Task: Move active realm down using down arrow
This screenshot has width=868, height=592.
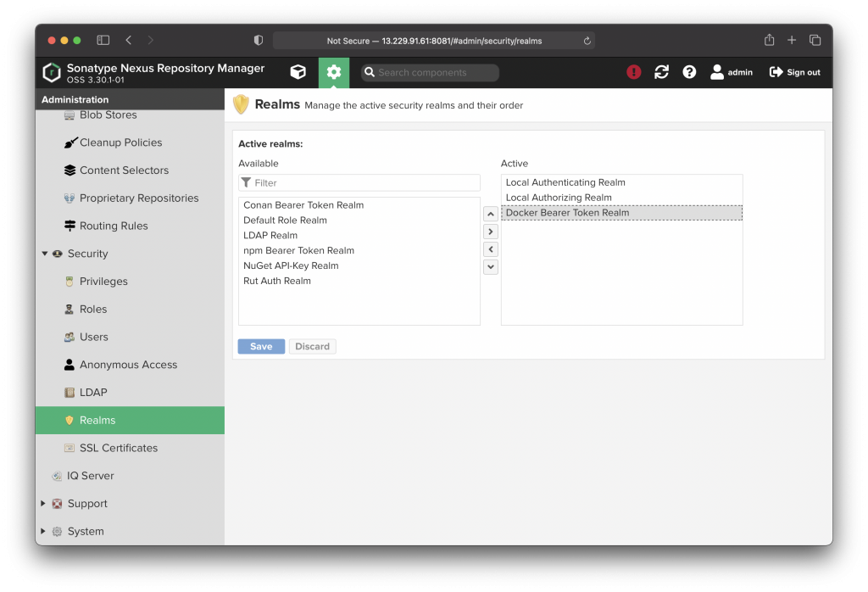Action: pyautogui.click(x=491, y=266)
